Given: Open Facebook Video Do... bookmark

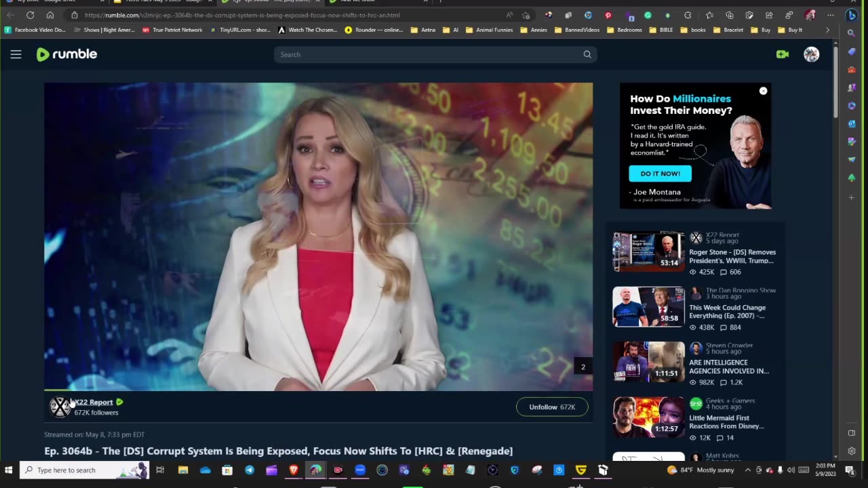Looking at the screenshot, I should (x=35, y=30).
